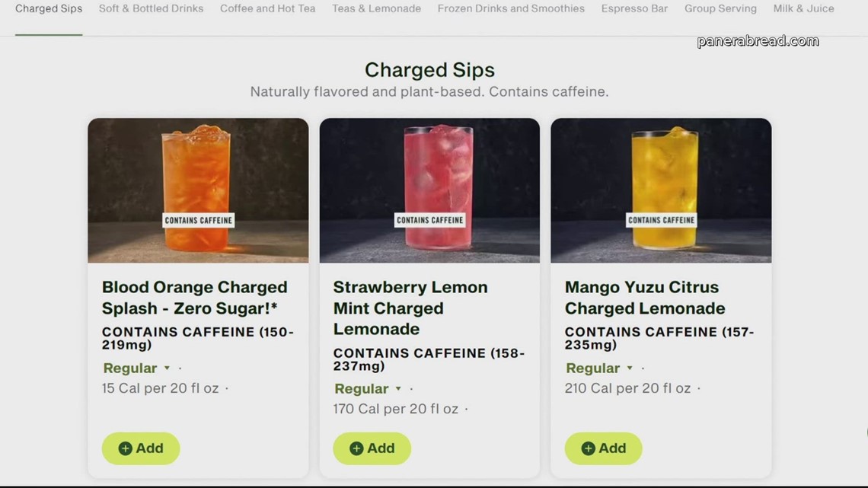The width and height of the screenshot is (868, 488).
Task: Open Coffee and Hot Tea tab
Action: point(267,9)
